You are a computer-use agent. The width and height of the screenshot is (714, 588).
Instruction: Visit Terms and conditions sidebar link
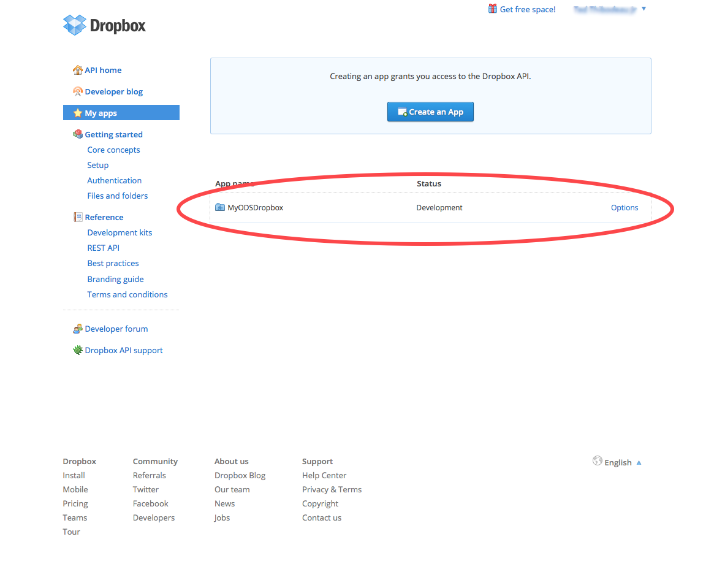[x=127, y=294]
